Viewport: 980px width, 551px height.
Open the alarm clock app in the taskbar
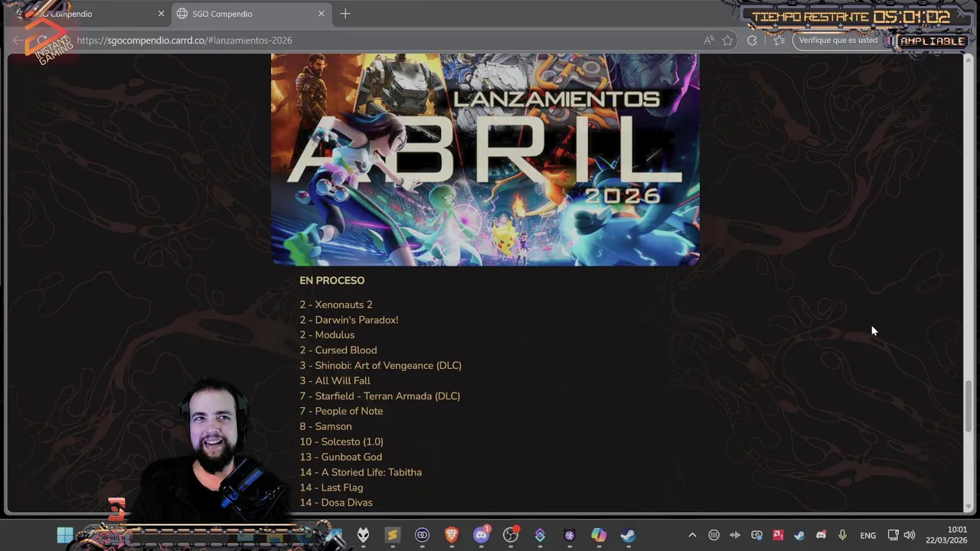[x=569, y=535]
